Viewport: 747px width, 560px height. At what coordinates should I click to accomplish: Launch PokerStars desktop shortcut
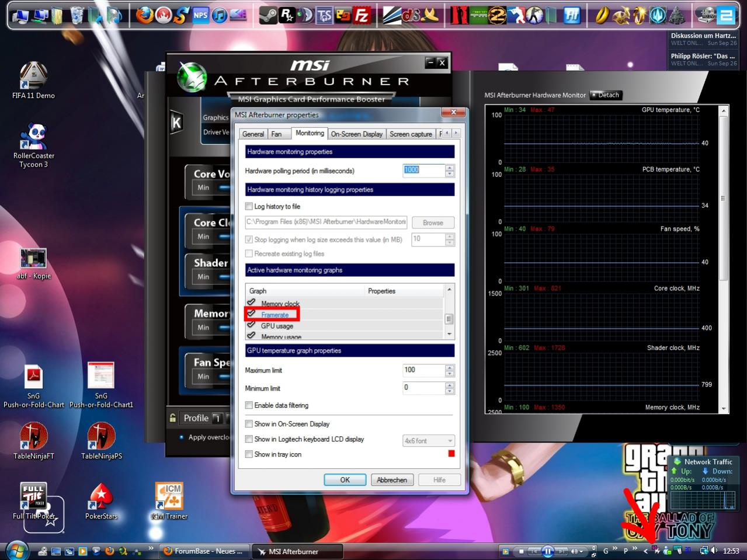(x=101, y=501)
